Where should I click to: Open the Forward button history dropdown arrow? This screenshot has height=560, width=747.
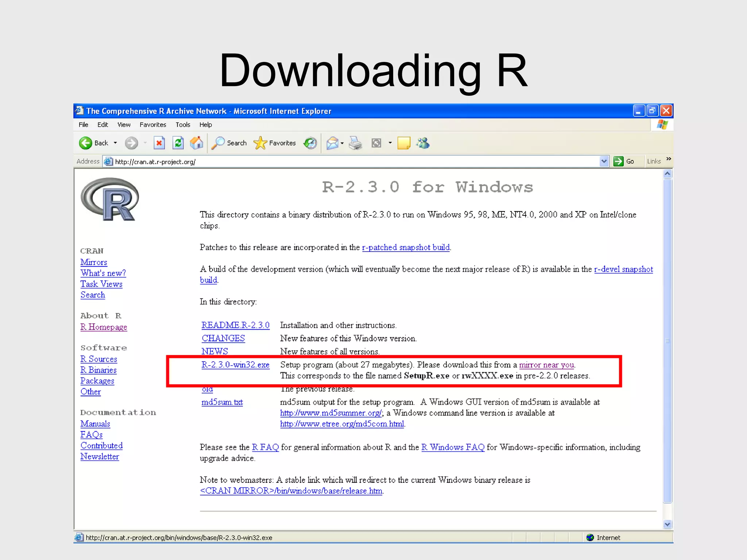point(145,143)
